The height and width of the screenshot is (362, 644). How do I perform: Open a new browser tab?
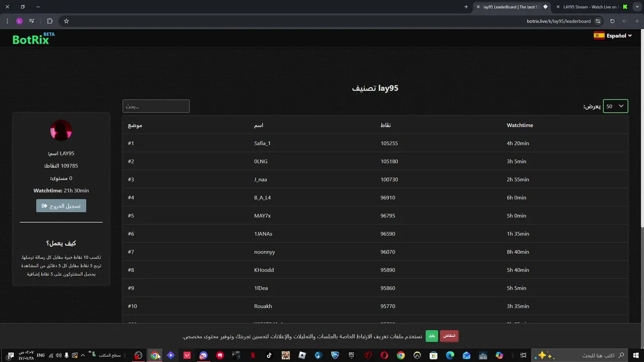click(466, 7)
